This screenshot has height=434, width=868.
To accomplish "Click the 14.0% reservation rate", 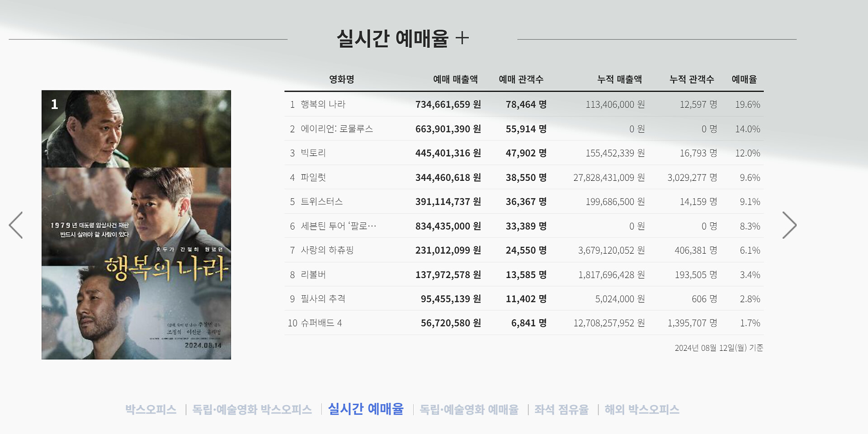I will (x=748, y=129).
